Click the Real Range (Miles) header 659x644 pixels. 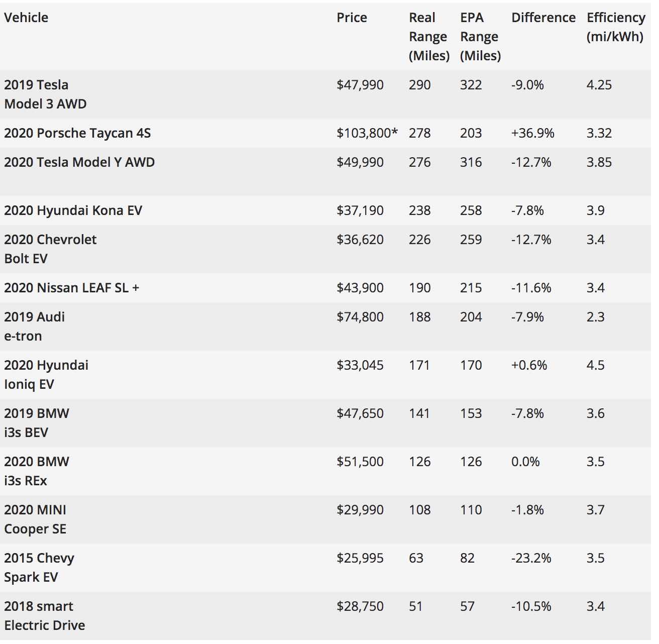(428, 37)
